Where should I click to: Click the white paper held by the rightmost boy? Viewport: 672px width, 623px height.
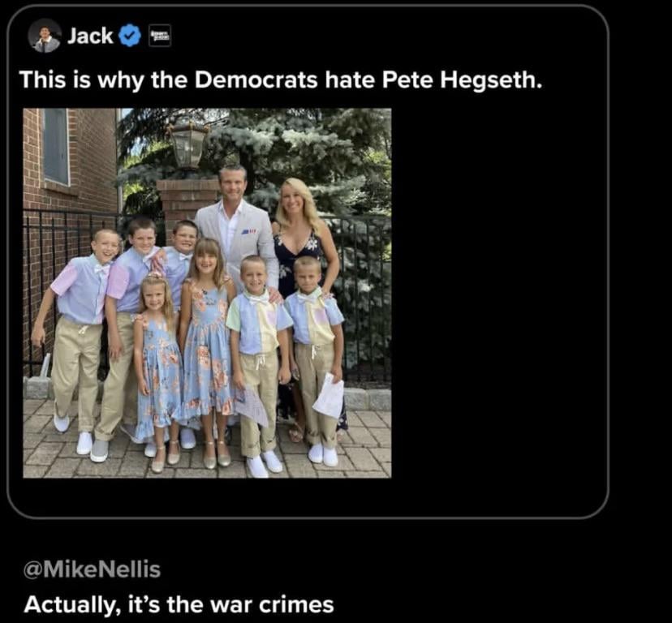point(329,397)
